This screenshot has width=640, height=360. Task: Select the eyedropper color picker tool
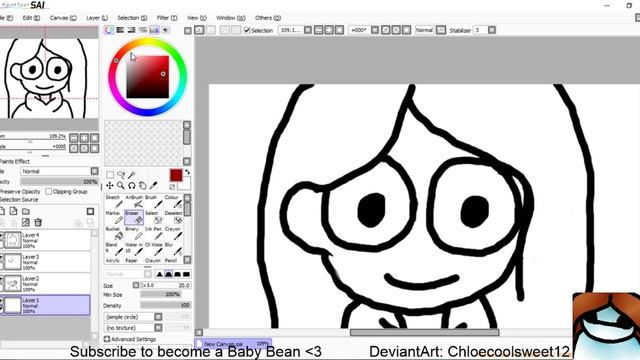coord(153,186)
